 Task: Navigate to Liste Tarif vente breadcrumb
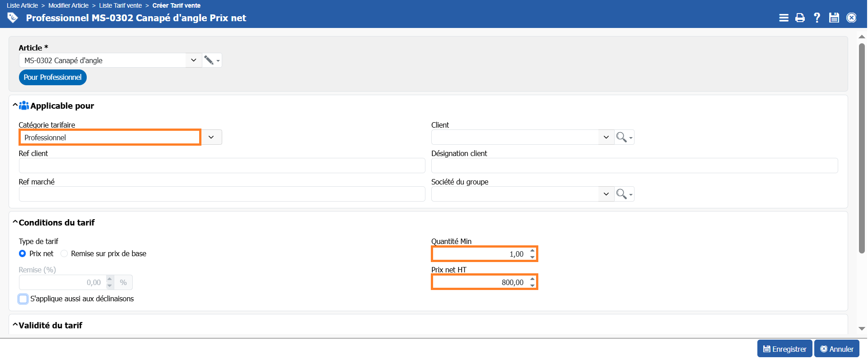tap(120, 5)
